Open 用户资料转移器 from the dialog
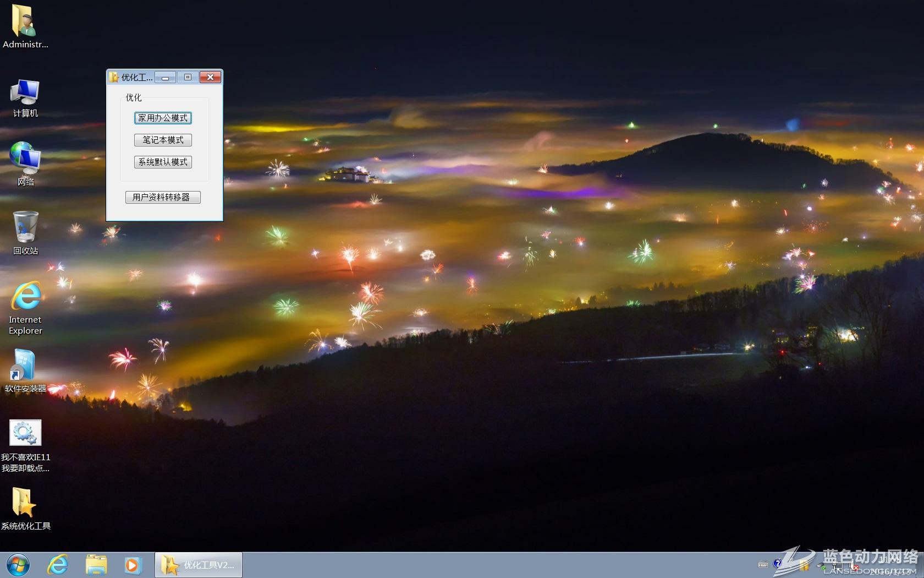 (163, 197)
